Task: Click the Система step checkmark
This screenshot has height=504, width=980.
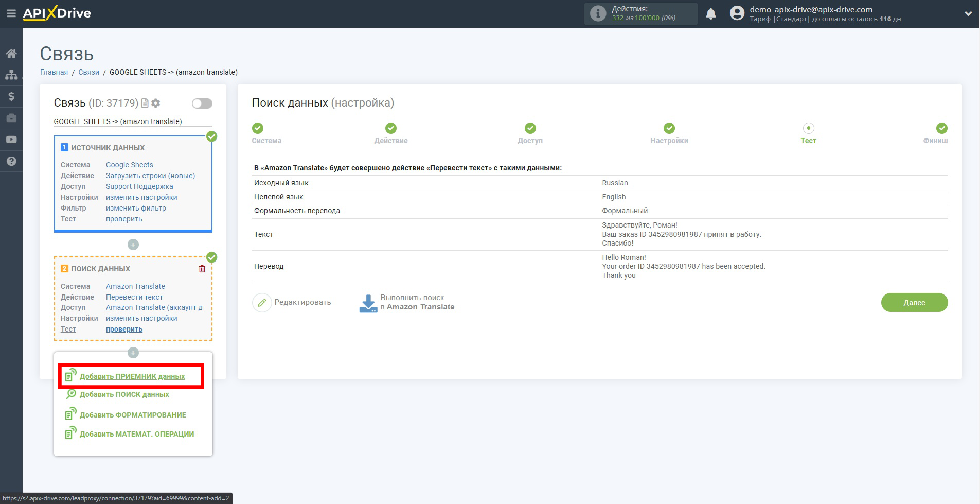Action: 258,128
